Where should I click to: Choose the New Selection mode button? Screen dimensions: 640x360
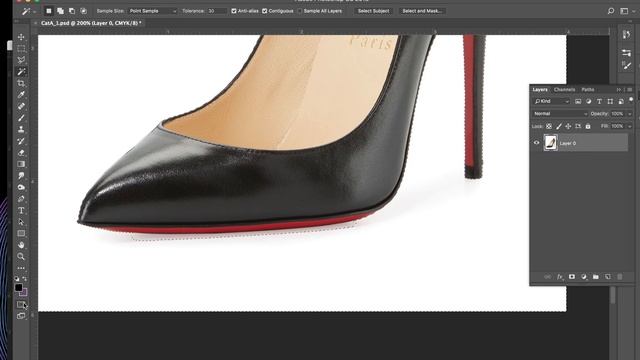point(48,11)
